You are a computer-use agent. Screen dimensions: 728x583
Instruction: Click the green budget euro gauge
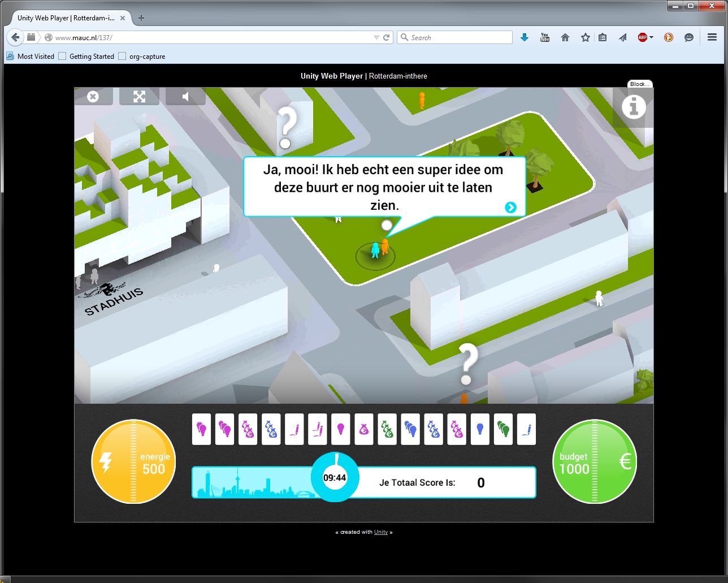pyautogui.click(x=594, y=461)
